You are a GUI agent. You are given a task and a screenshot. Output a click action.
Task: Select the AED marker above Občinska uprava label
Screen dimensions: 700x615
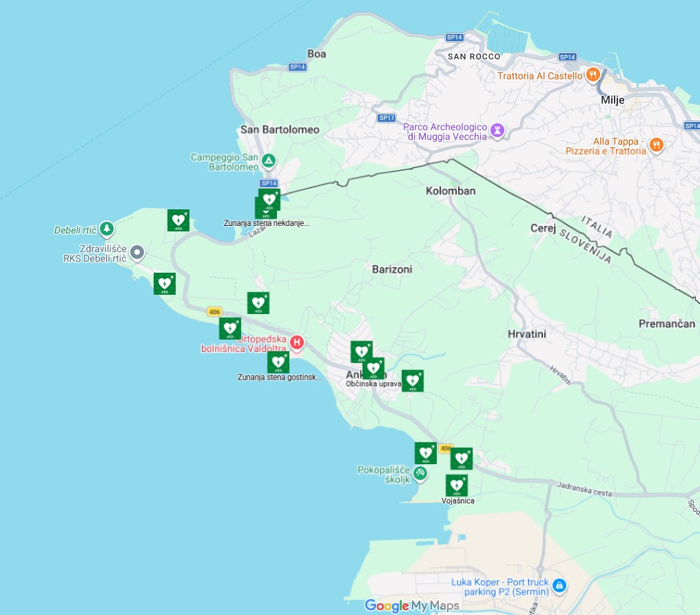point(373,368)
